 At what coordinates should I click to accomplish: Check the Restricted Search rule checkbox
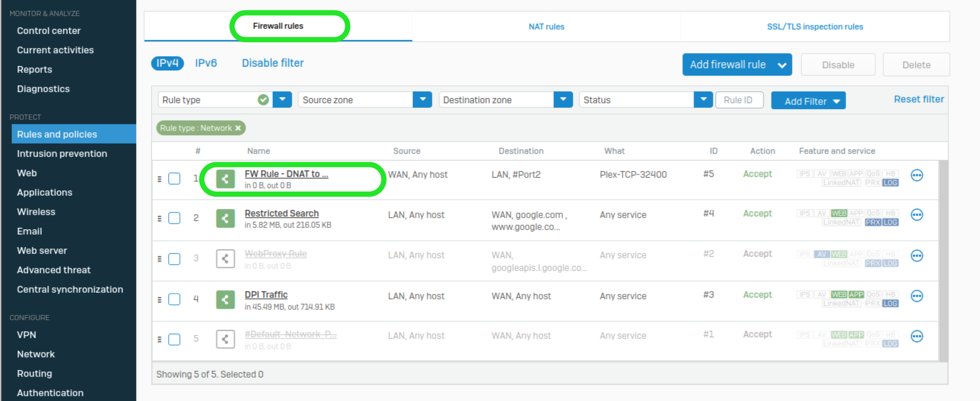coord(174,218)
